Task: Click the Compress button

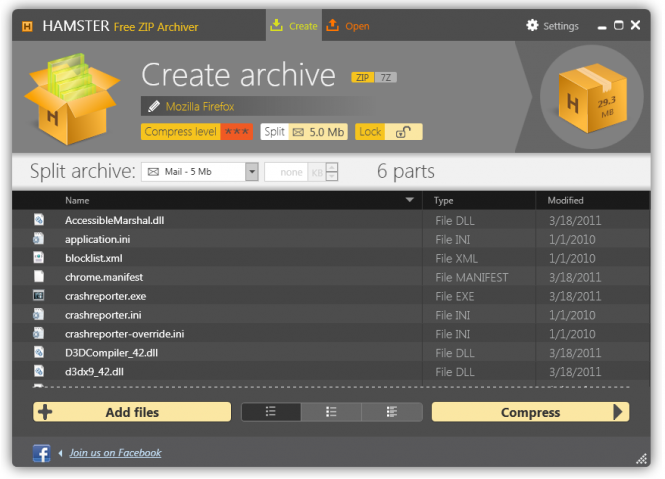Action: (531, 412)
